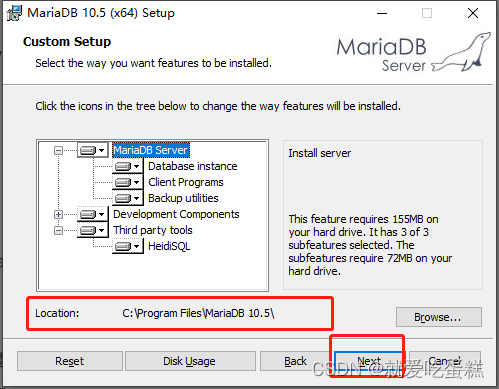Minimize the MariaDB Setup window
This screenshot has height=389, width=499.
click(382, 13)
